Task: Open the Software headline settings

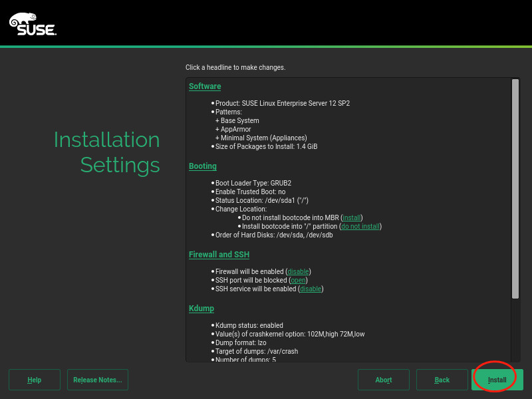Action: point(205,86)
